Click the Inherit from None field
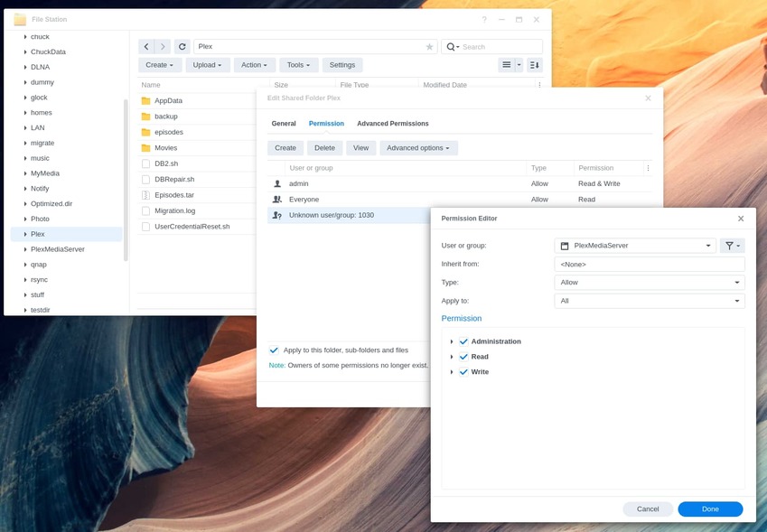The width and height of the screenshot is (767, 532). point(650,265)
